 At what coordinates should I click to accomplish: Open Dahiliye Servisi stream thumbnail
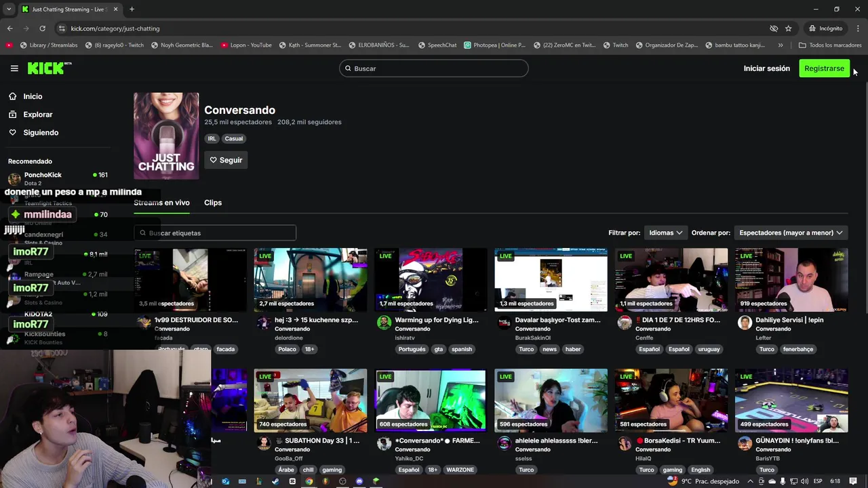click(791, 280)
